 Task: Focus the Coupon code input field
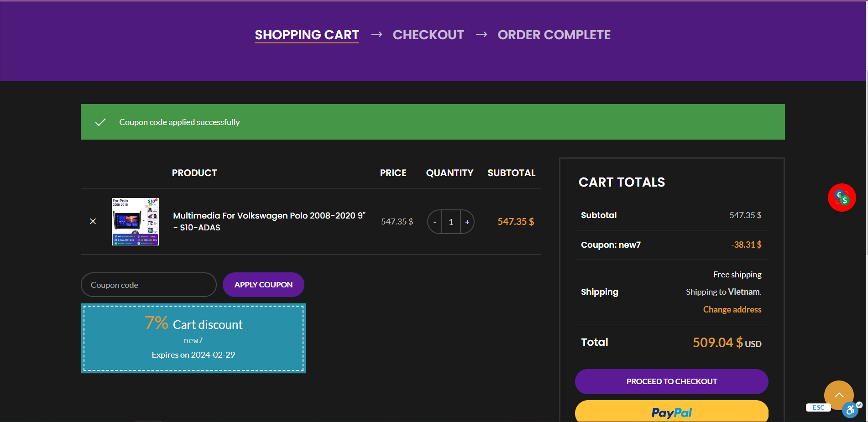coord(149,285)
